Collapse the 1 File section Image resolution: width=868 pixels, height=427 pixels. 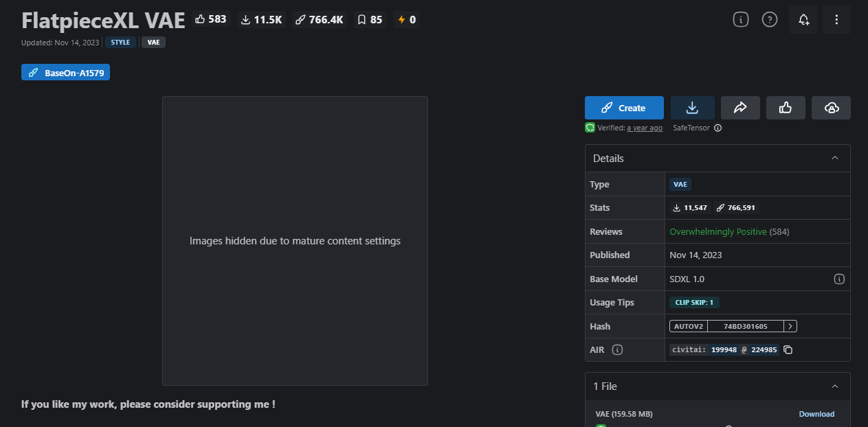click(x=835, y=386)
